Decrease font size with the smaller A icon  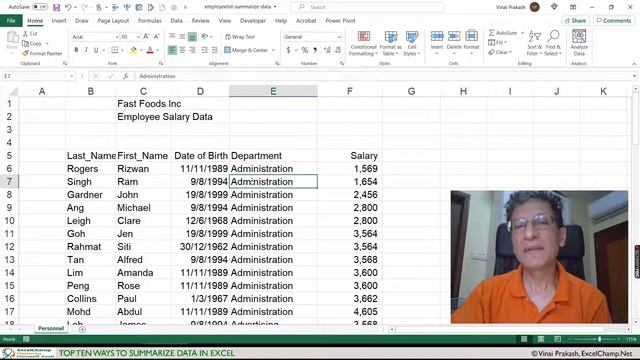tap(156, 37)
